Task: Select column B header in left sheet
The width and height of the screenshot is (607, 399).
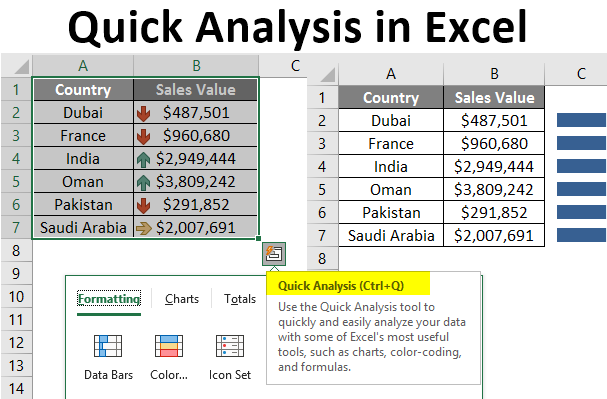Action: [x=196, y=65]
